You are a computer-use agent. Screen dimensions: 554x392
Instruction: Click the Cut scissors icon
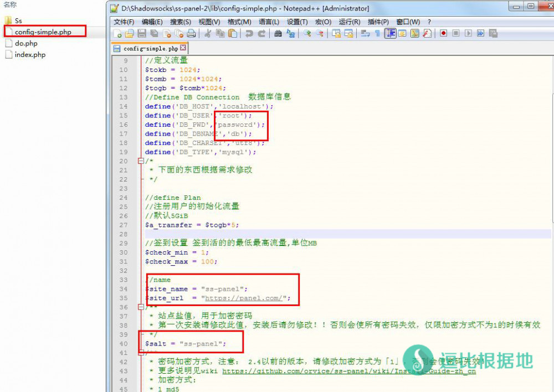[208, 34]
